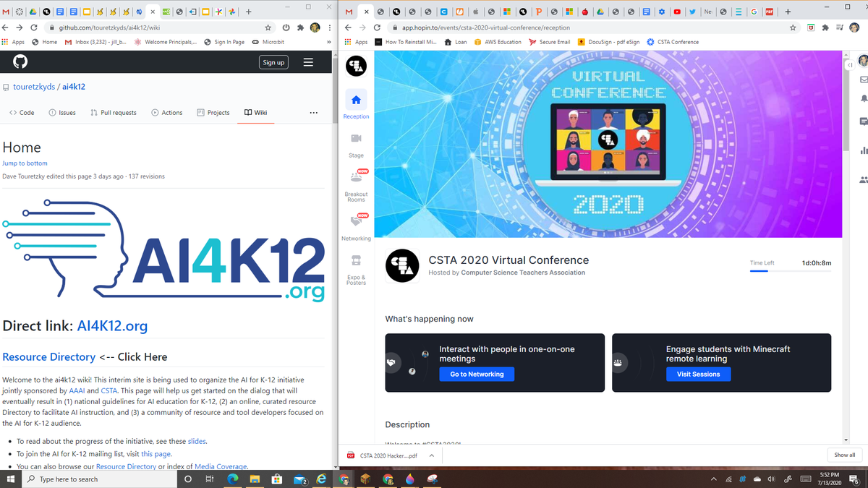The width and height of the screenshot is (868, 488).
Task: Open the touretzkyds user link
Action: point(34,87)
